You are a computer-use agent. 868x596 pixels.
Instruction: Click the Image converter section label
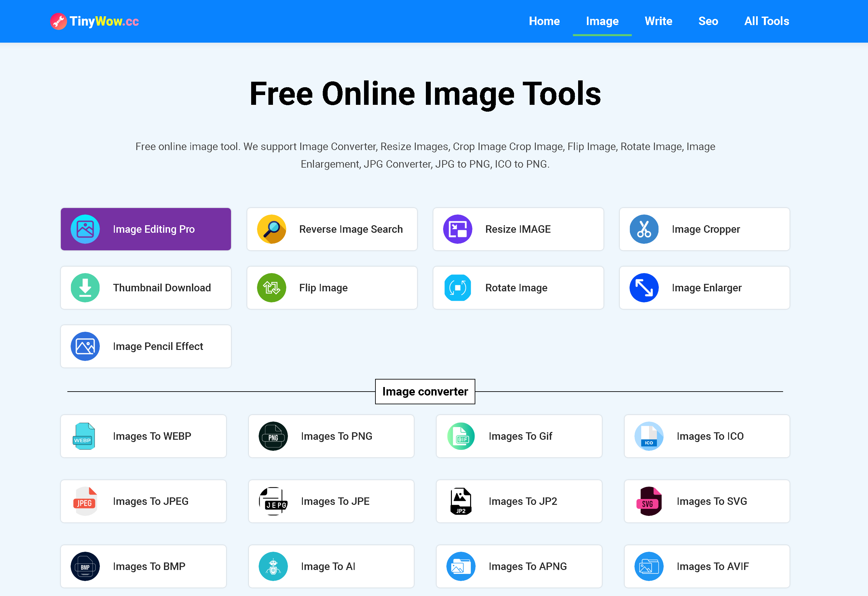click(x=425, y=392)
